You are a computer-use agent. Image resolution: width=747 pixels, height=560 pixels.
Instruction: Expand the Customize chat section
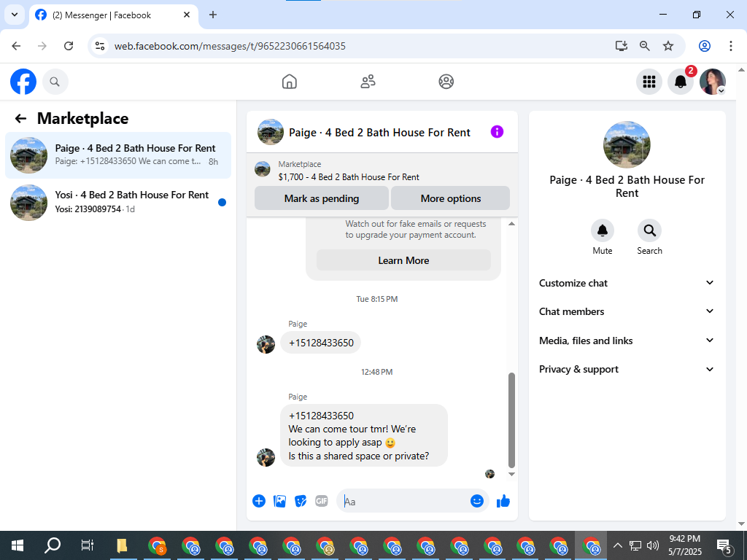tap(627, 283)
